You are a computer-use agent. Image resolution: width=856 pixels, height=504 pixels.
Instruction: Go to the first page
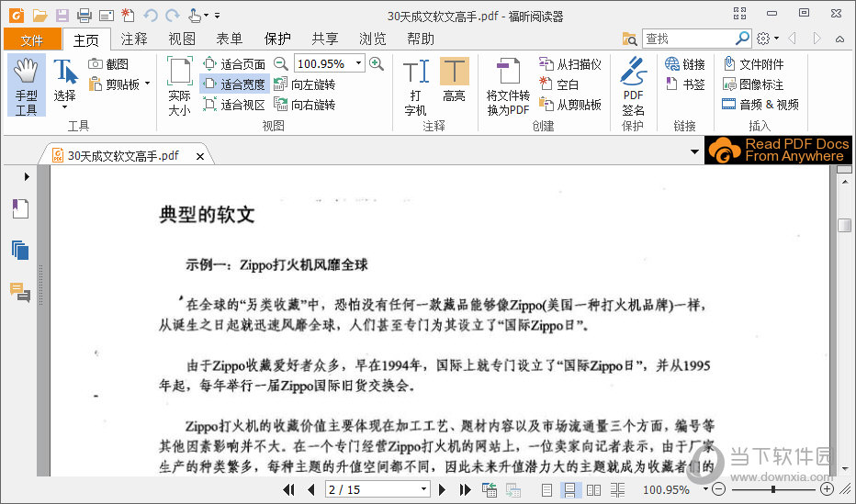[x=288, y=490]
